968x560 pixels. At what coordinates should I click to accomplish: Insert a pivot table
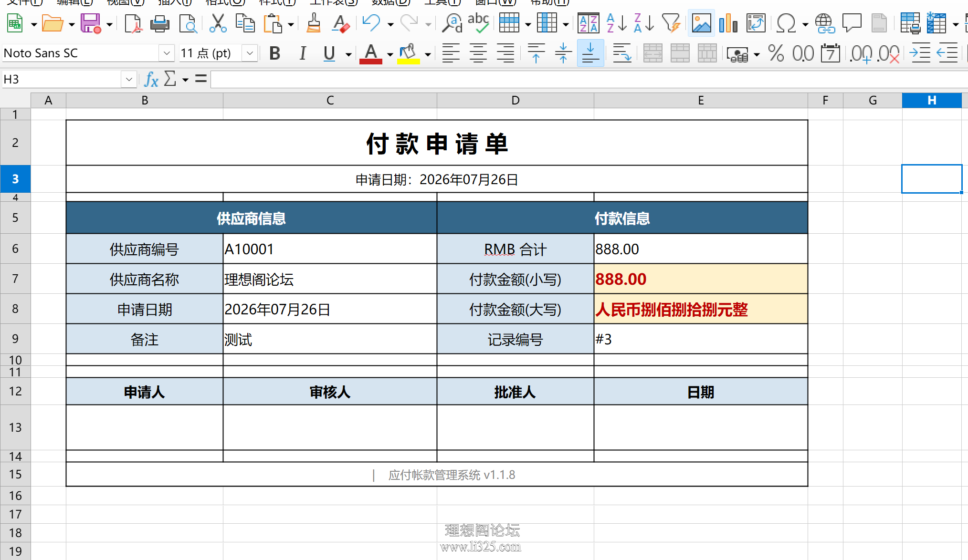(x=756, y=23)
